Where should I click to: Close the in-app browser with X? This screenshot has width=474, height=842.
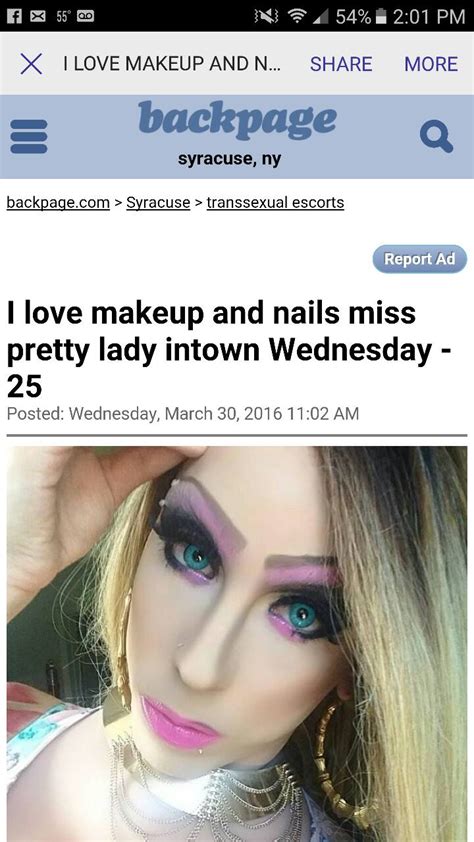pos(31,64)
